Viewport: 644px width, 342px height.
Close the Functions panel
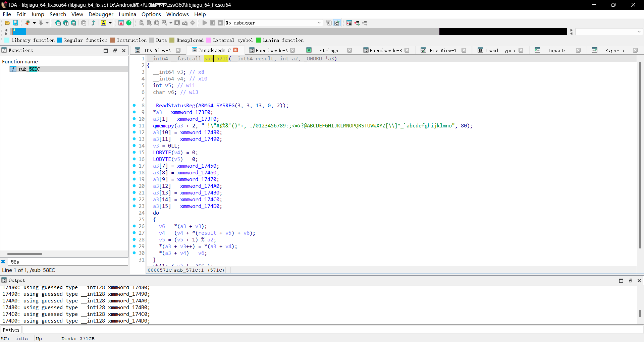124,50
